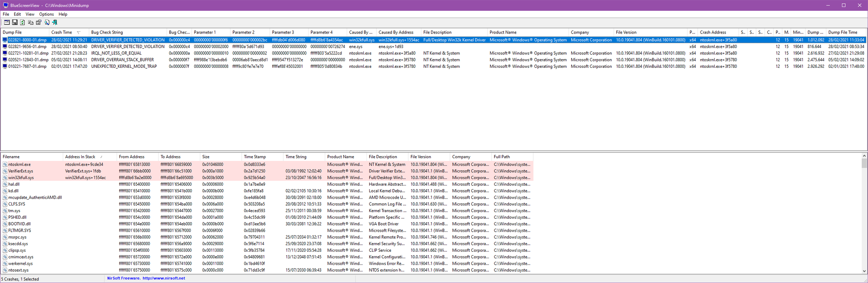Click the ene.sys caused by driver cell

click(x=356, y=47)
